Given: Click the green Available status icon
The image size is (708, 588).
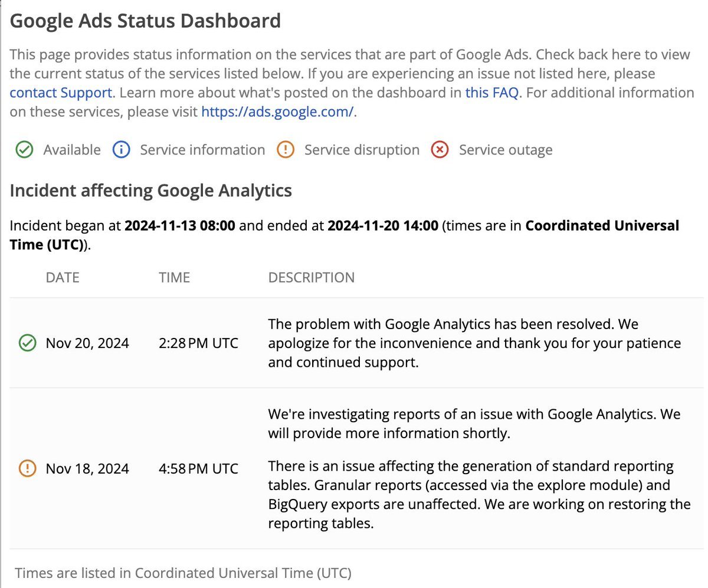Looking at the screenshot, I should pyautogui.click(x=24, y=150).
